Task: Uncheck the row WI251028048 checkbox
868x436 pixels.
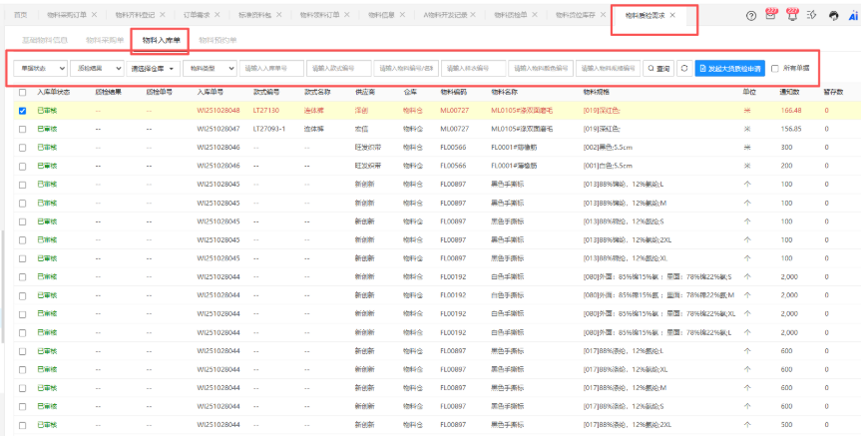Action: (x=22, y=111)
